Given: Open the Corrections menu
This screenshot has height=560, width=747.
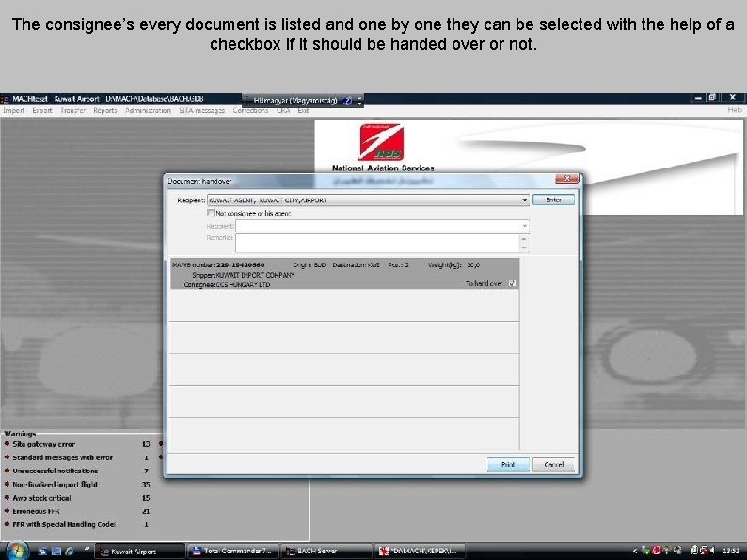Looking at the screenshot, I should click(250, 110).
